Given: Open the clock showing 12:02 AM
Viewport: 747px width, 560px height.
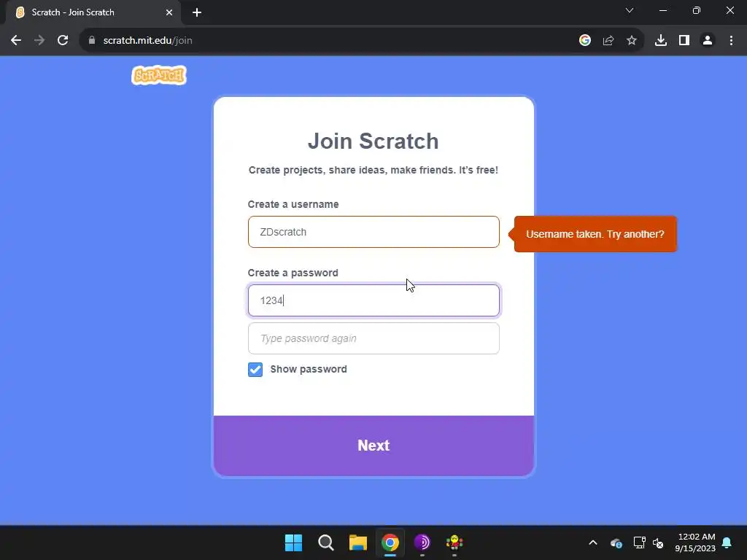Looking at the screenshot, I should (695, 542).
